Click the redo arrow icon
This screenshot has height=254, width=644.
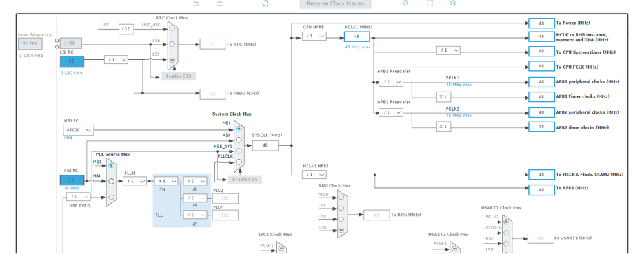pyautogui.click(x=219, y=3)
